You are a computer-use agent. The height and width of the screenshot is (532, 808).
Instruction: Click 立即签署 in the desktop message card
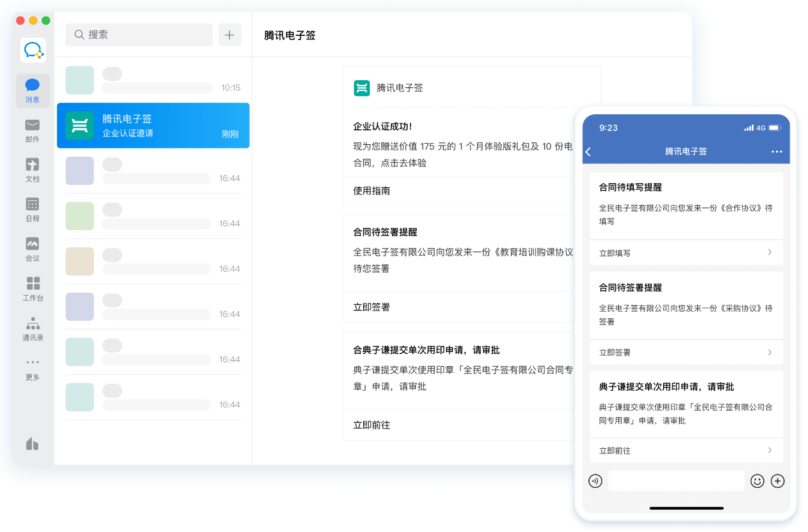(x=372, y=307)
